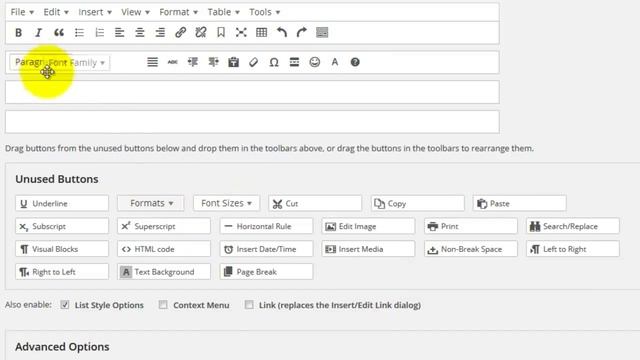Open the Font Family dropdown

pyautogui.click(x=78, y=62)
